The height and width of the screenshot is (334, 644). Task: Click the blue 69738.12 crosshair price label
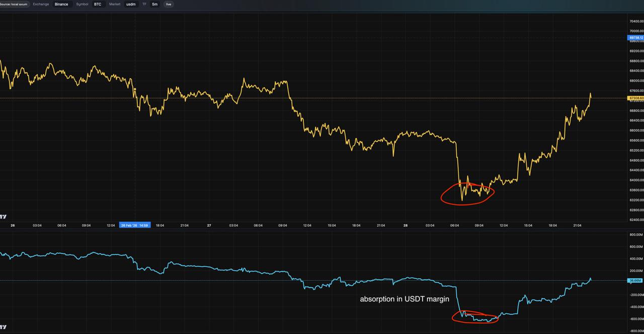pyautogui.click(x=635, y=38)
